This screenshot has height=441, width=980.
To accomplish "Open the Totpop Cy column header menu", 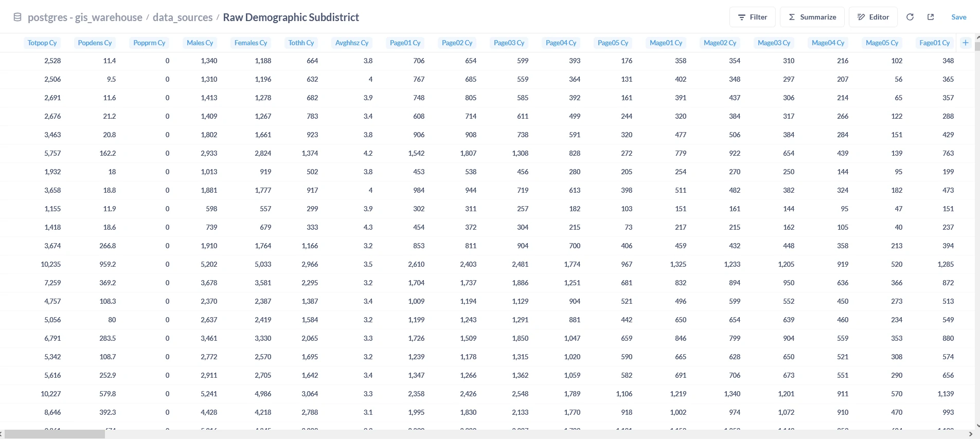I will click(x=42, y=43).
